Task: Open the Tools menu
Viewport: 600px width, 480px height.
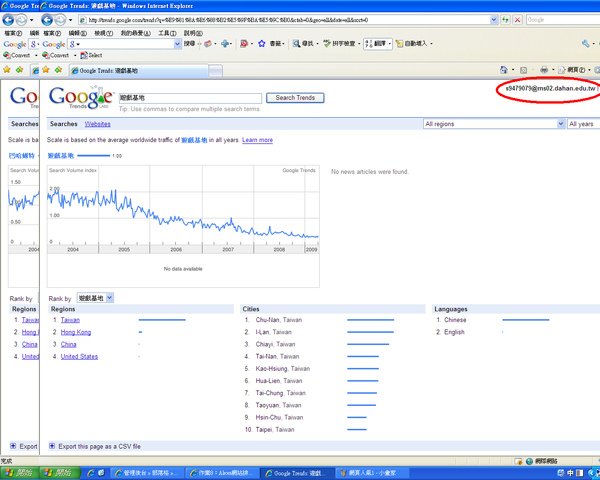Action: pos(167,33)
